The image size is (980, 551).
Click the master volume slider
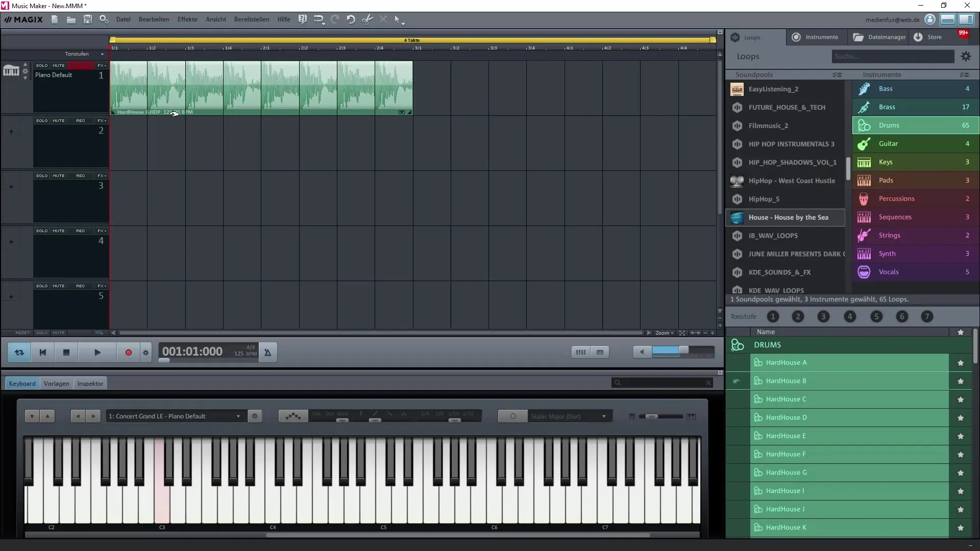[683, 350]
